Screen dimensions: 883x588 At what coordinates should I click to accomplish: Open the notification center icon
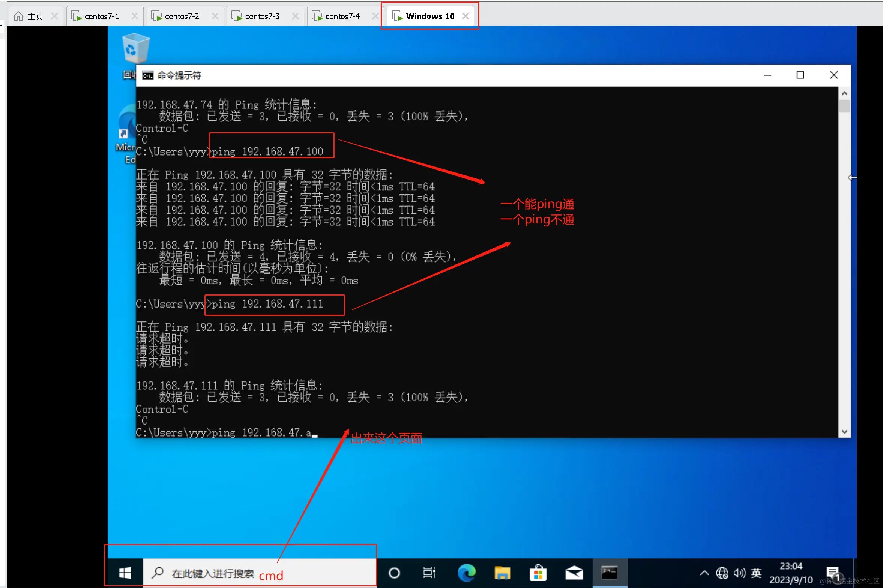tap(833, 573)
